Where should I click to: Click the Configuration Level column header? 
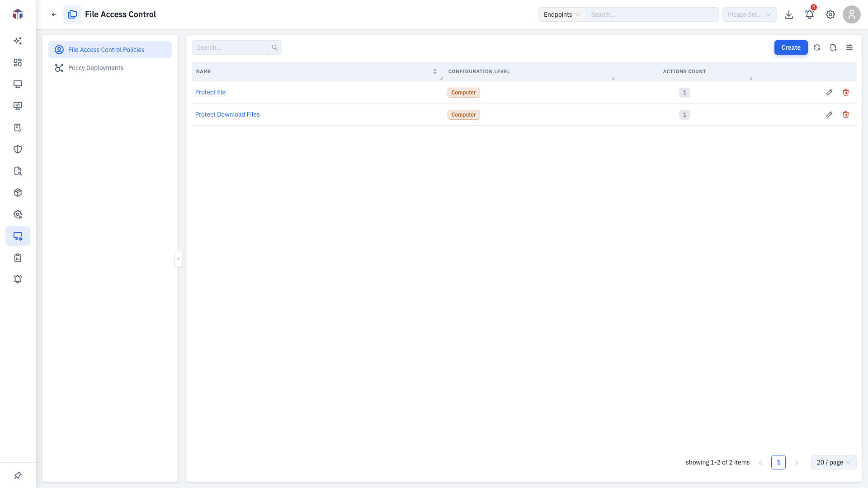[479, 71]
